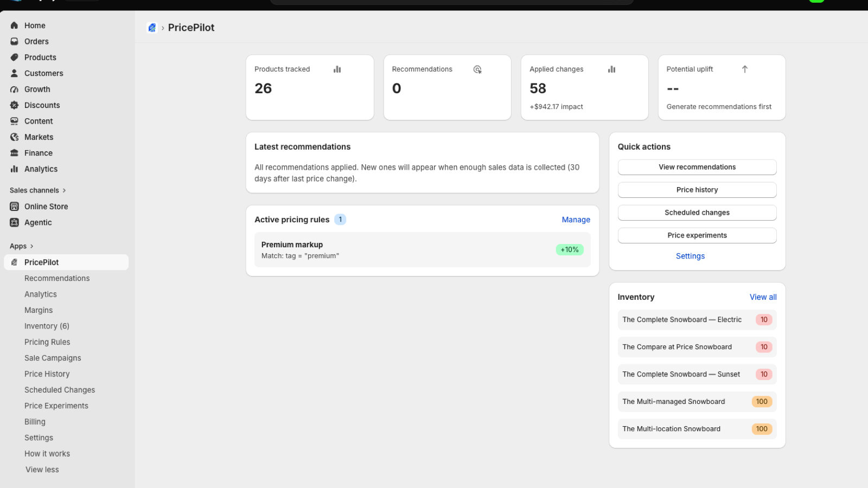Viewport: 868px width, 488px height.
Task: Click the Customers person icon
Action: tap(14, 73)
